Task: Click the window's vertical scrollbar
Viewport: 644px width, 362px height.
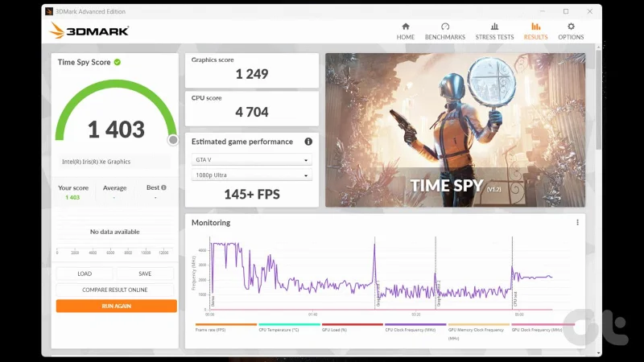Action: 598,98
